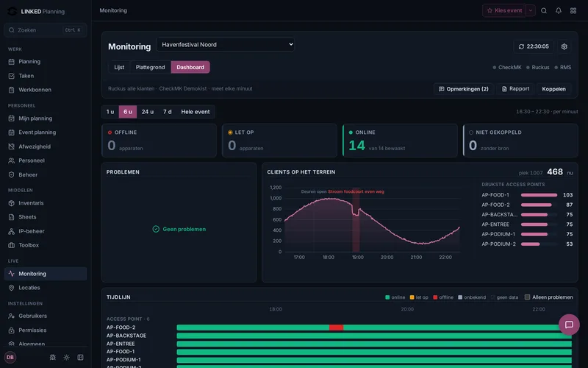Open Afwezigheid in the sidebar

pyautogui.click(x=46, y=146)
